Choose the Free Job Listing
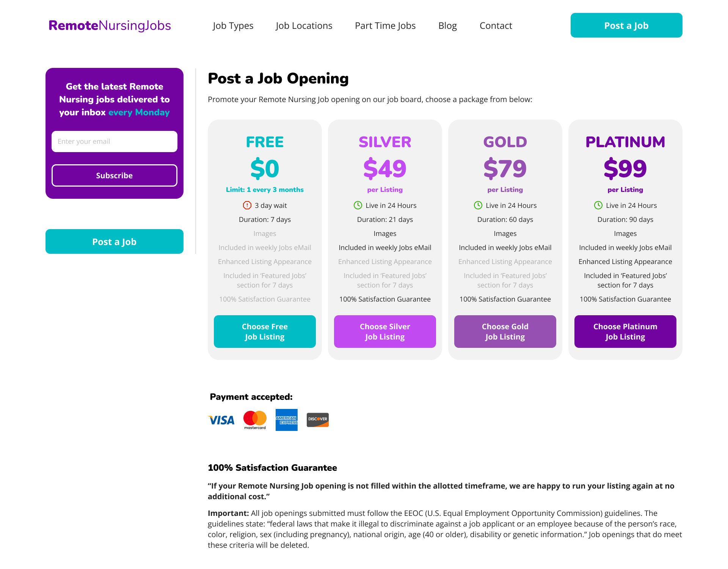Image resolution: width=728 pixels, height=569 pixels. coord(265,332)
